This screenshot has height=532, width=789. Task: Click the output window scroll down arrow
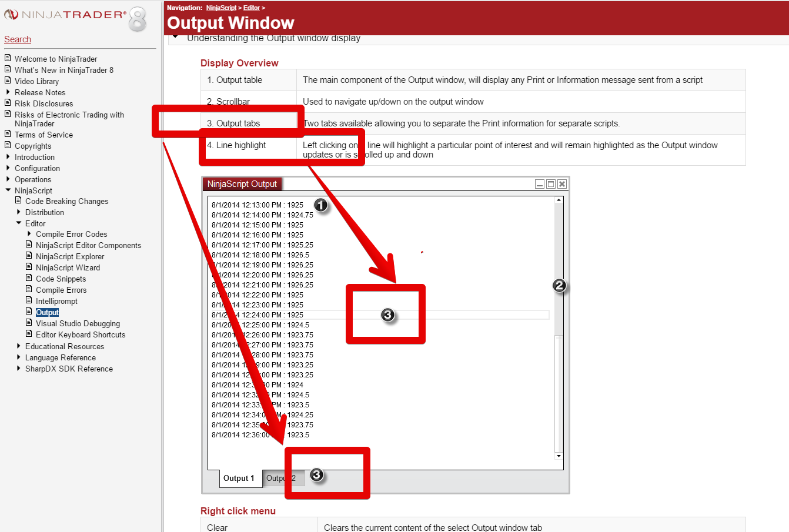pyautogui.click(x=559, y=456)
